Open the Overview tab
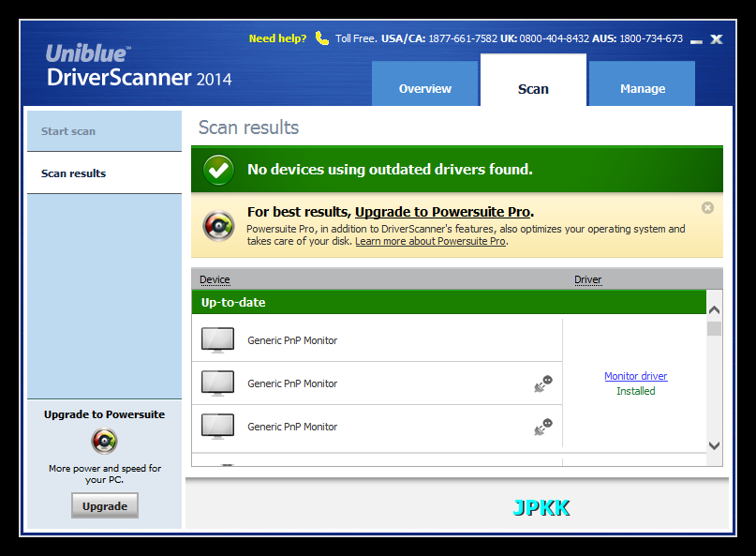756x556 pixels. click(424, 83)
